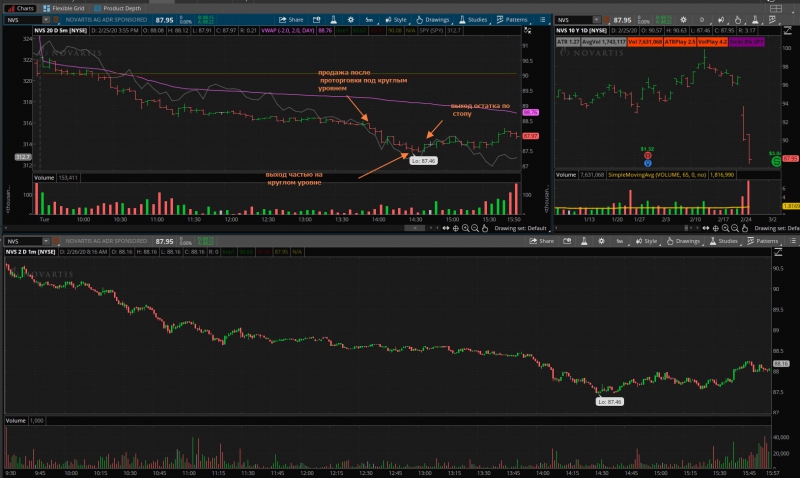The height and width of the screenshot is (478, 800).
Task: Click the pan arrows icon under top-right chart
Action: click(706, 228)
